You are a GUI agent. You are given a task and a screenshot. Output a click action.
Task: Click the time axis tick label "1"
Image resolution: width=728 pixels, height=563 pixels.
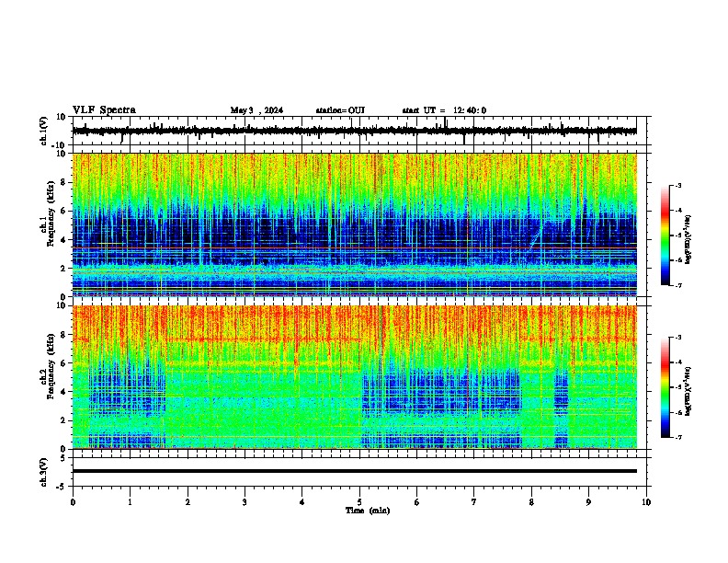[x=130, y=502]
